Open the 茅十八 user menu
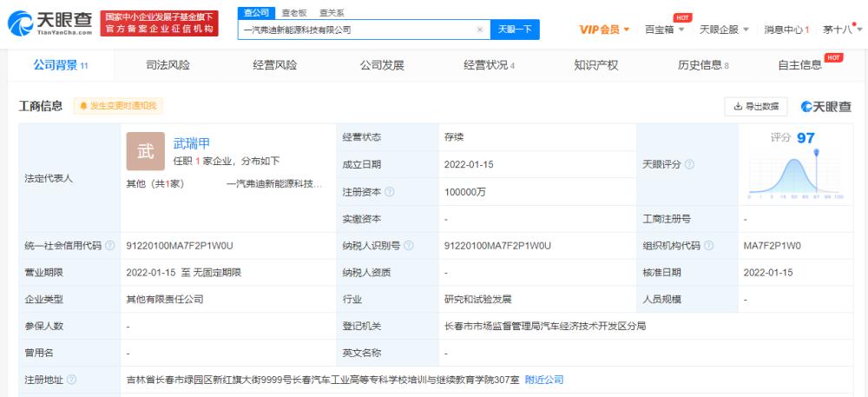The width and height of the screenshot is (868, 397). 841,30
